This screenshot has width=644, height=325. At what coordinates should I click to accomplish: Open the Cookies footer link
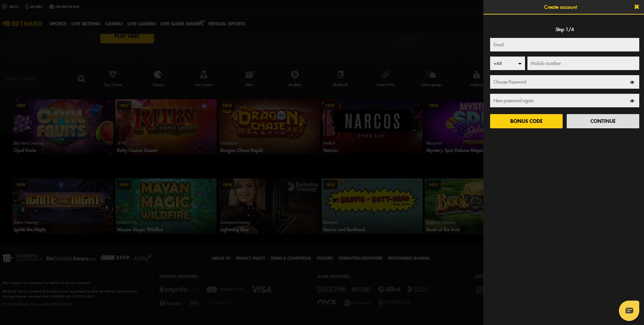pos(324,258)
